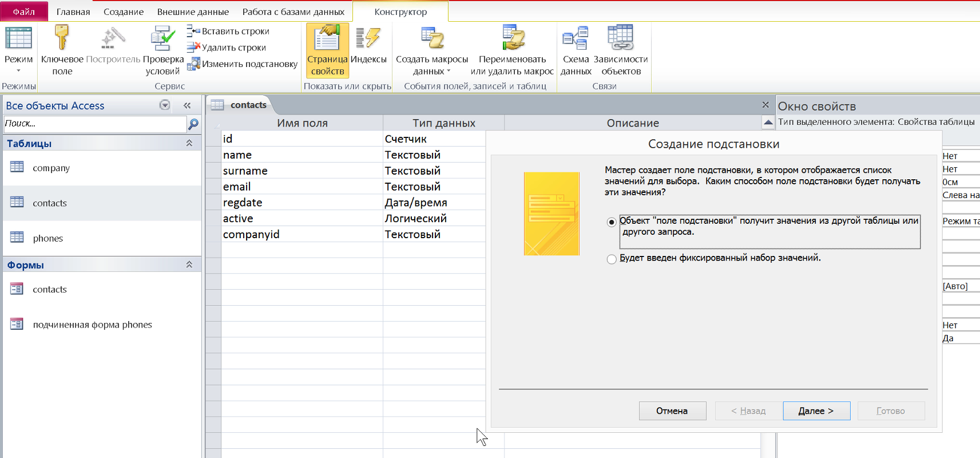Click the Поиск search field
The width and height of the screenshot is (980, 458).
point(95,124)
